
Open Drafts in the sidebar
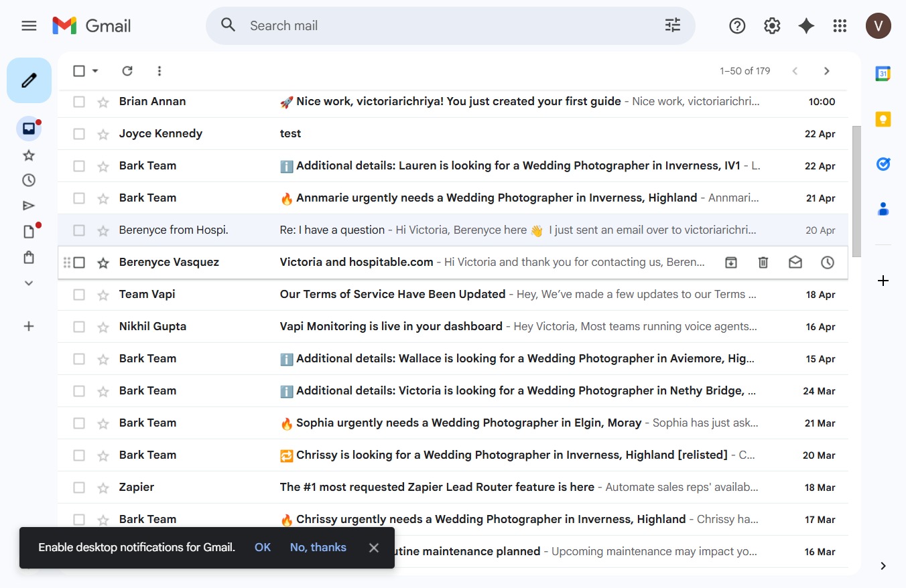(29, 232)
